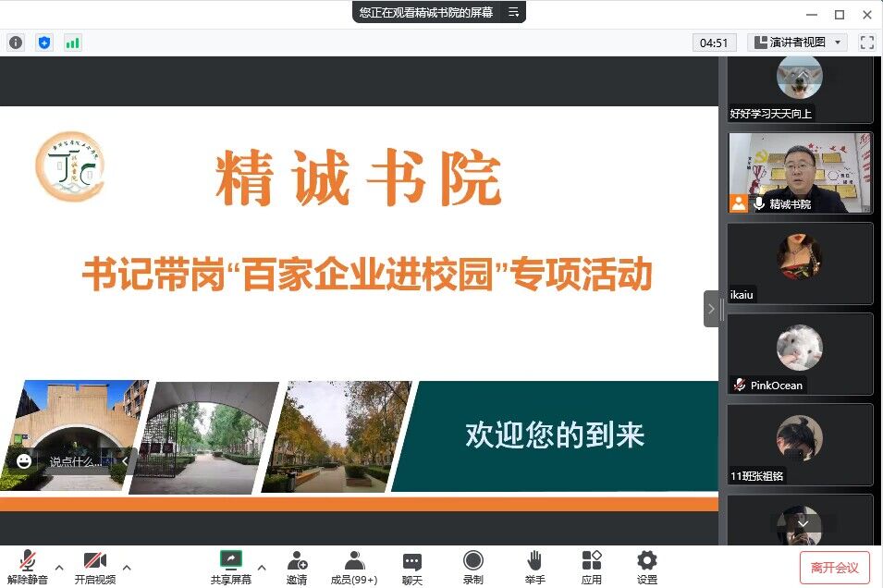Click the blue security shield icon
883x588 pixels.
(x=44, y=43)
